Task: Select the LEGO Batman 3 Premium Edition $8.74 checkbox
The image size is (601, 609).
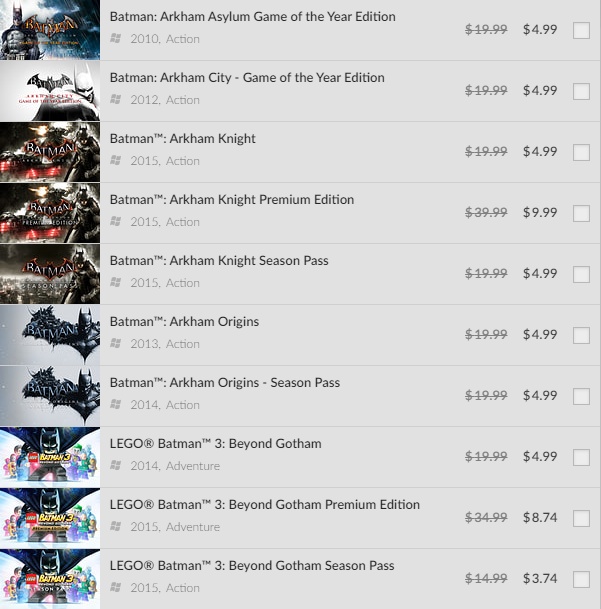Action: (x=581, y=518)
